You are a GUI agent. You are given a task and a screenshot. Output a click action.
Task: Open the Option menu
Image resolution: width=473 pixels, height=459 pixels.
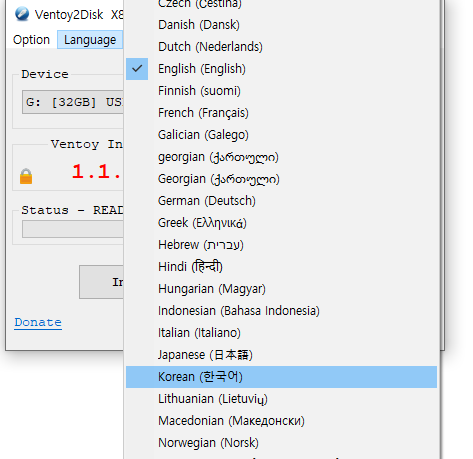31,40
